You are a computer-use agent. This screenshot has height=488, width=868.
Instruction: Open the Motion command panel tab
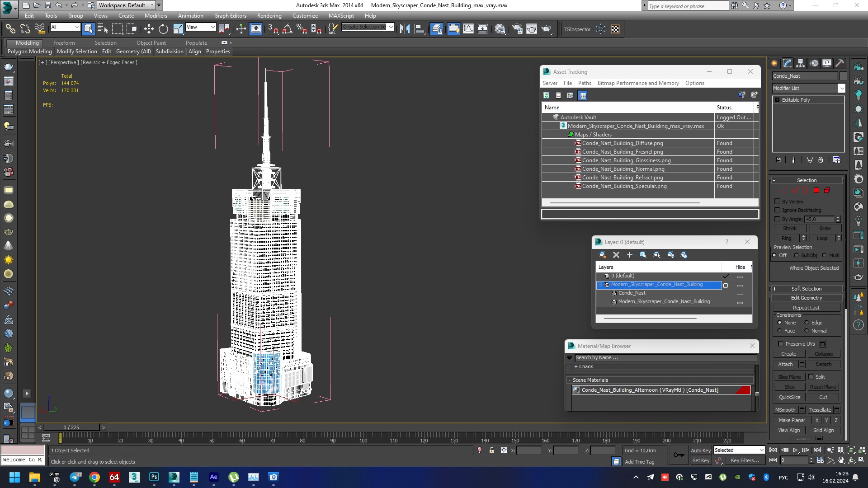tap(814, 63)
